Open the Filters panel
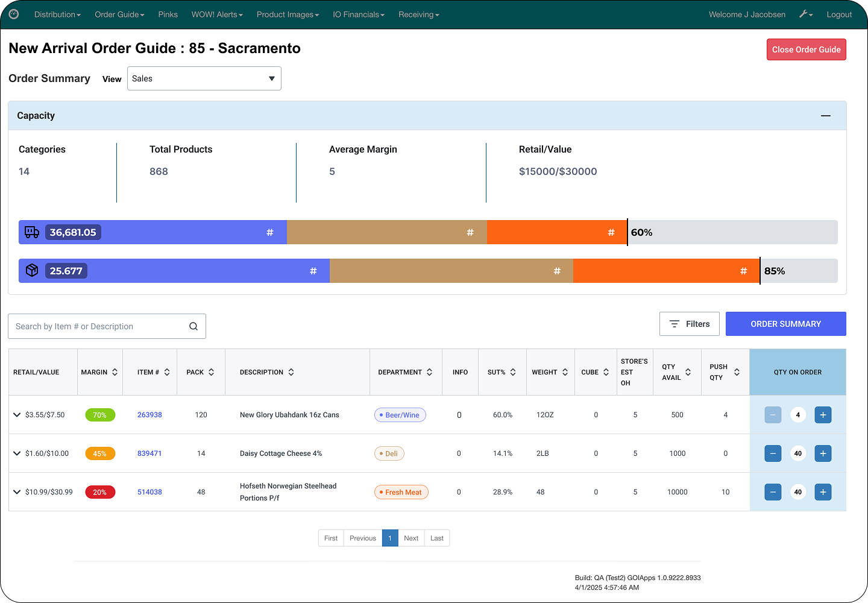The width and height of the screenshot is (868, 603). 689,324
